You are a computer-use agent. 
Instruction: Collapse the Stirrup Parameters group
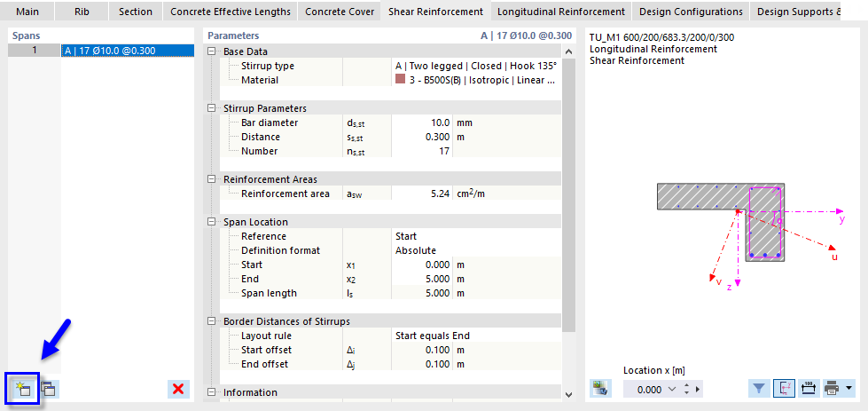[x=212, y=108]
